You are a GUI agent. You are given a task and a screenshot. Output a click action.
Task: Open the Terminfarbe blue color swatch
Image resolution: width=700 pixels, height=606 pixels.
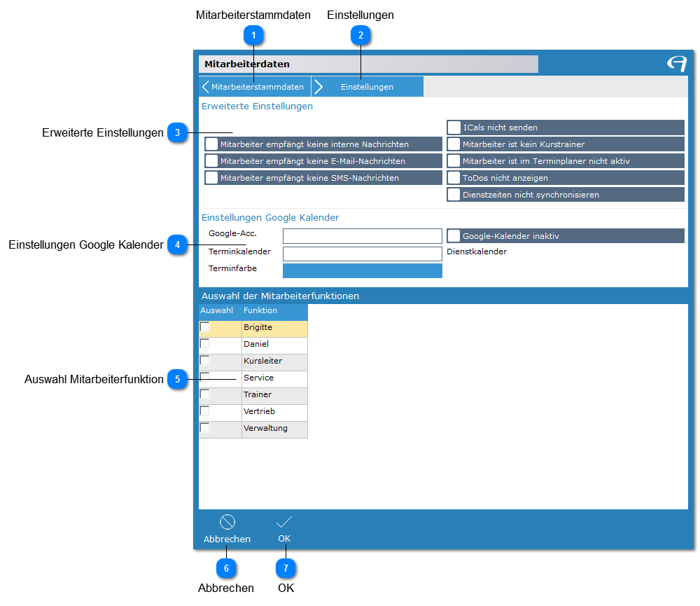coord(363,271)
